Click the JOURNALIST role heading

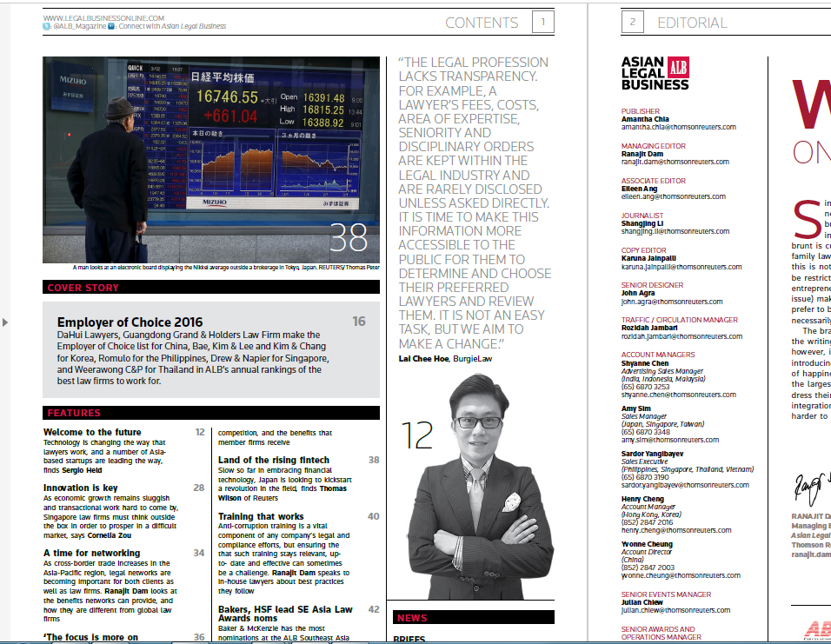[642, 216]
